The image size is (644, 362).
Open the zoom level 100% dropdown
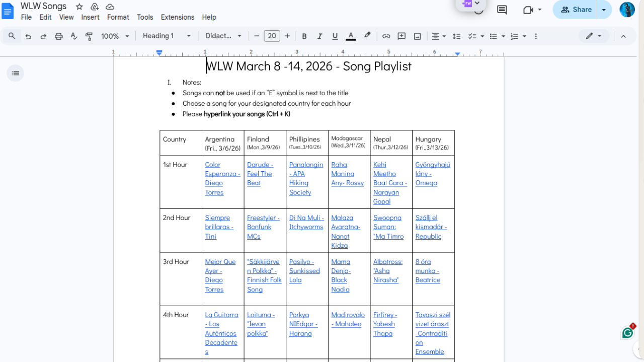(115, 36)
